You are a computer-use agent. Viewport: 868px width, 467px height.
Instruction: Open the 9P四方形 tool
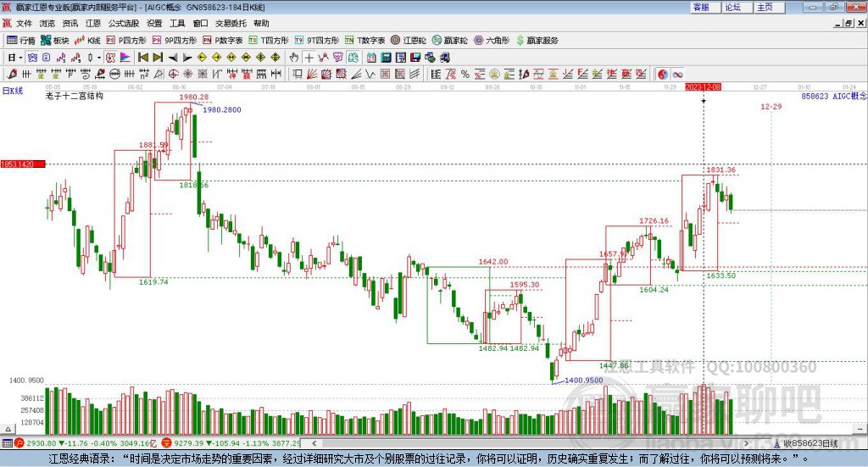tap(175, 41)
